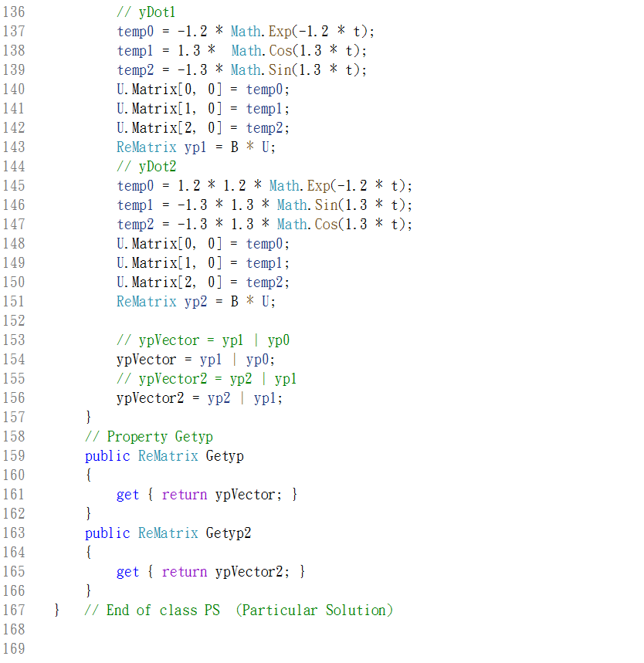Click 'temp1' value on line 149
The image size is (644, 663).
(264, 263)
